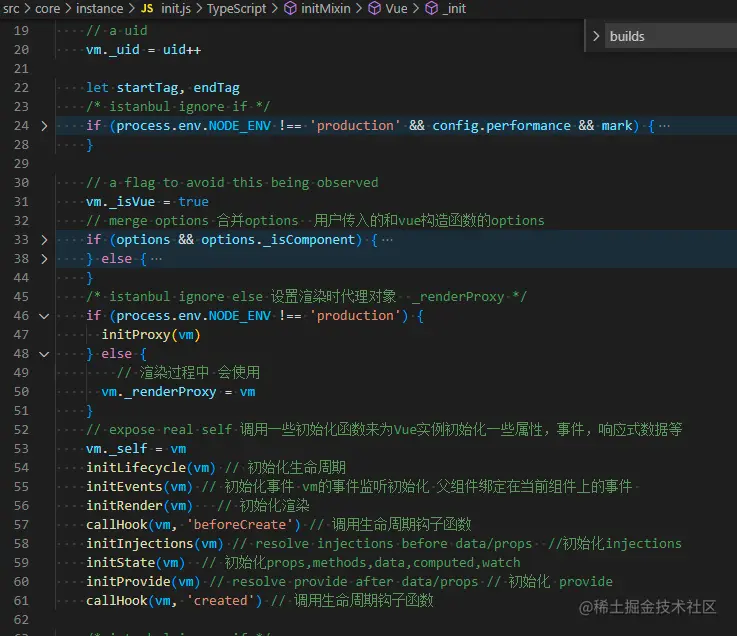Open the TypeScript breadcrumb segment
737x636 pixels.
pyautogui.click(x=236, y=8)
